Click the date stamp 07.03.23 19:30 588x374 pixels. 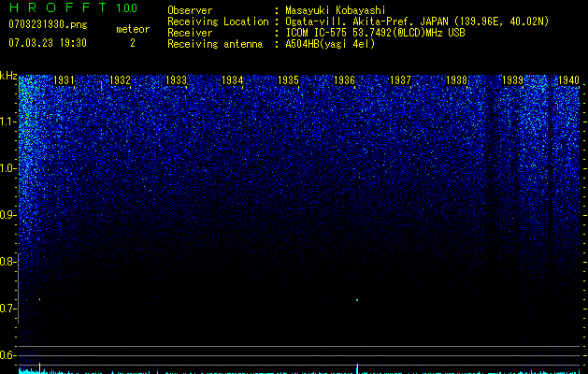point(48,43)
